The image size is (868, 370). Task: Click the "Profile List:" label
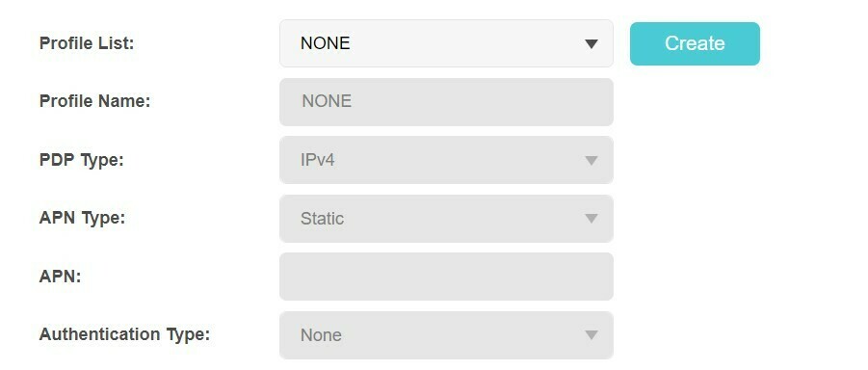click(87, 43)
